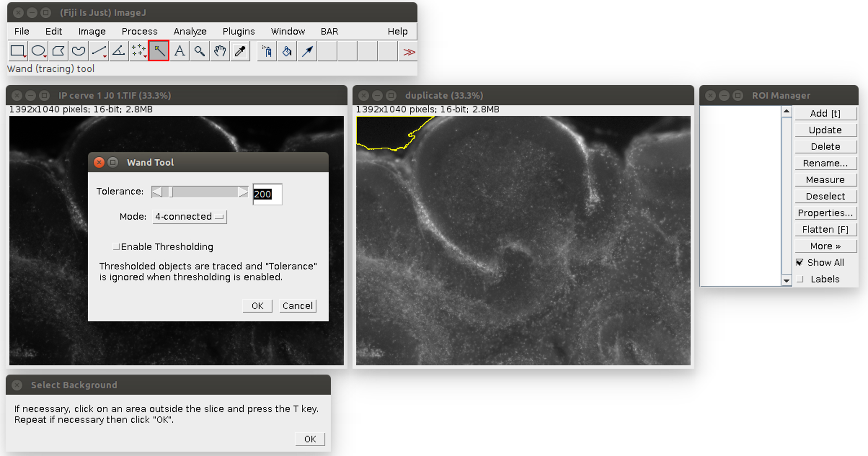Select the Straight Line tool

(x=99, y=52)
